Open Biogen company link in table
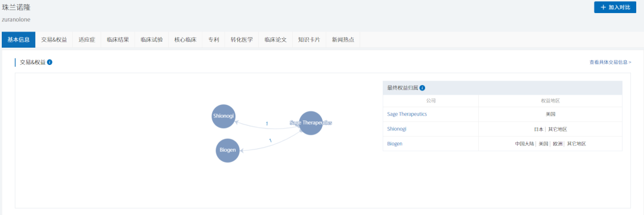 tap(395, 144)
